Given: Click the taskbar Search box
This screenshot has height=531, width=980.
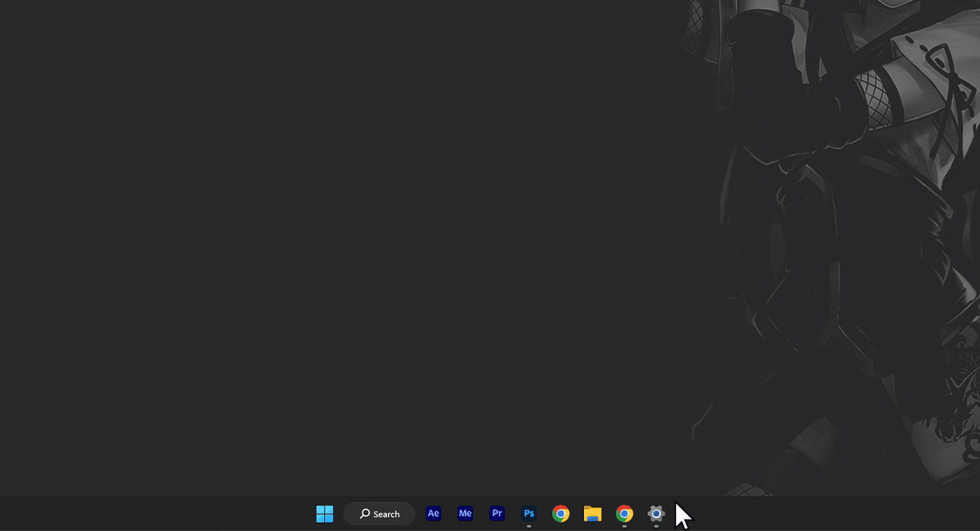Looking at the screenshot, I should click(380, 514).
